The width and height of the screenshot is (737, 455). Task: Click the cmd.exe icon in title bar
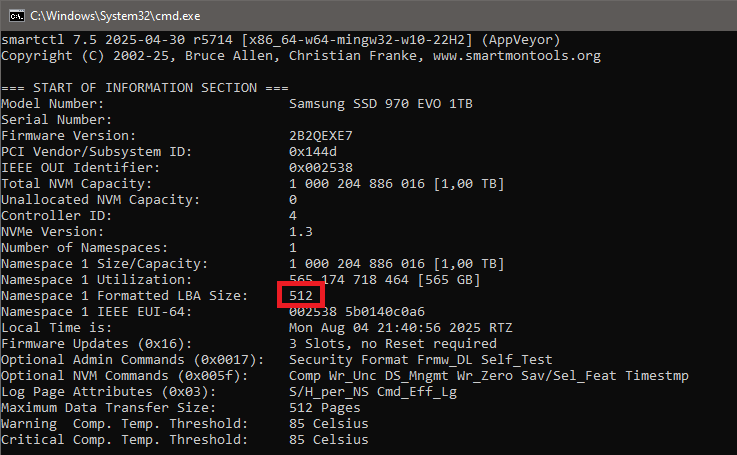click(x=16, y=16)
